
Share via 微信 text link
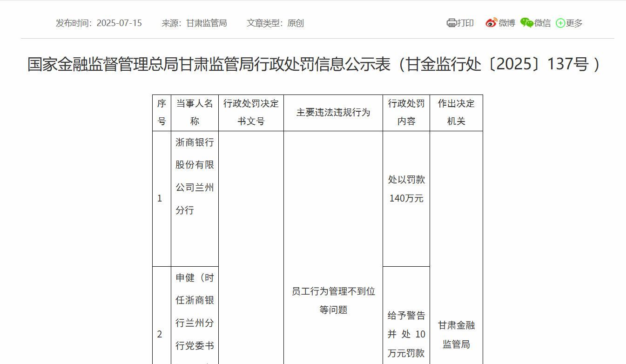(x=542, y=23)
